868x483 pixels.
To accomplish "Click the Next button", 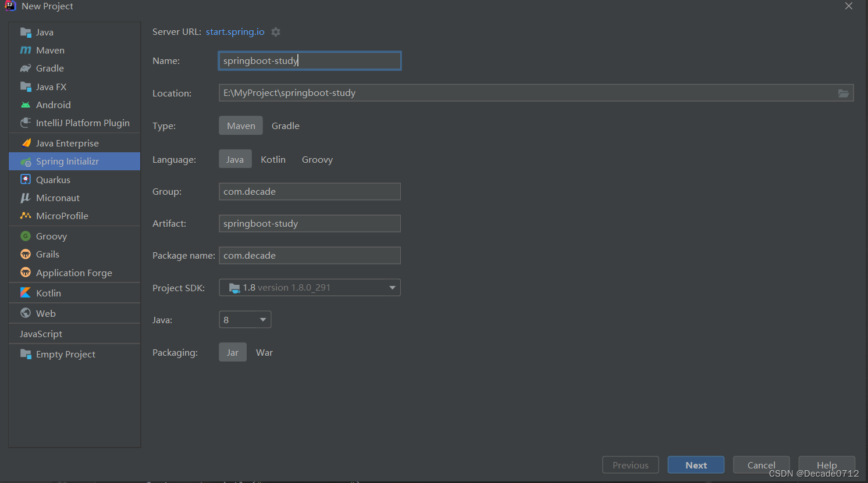I will (696, 465).
